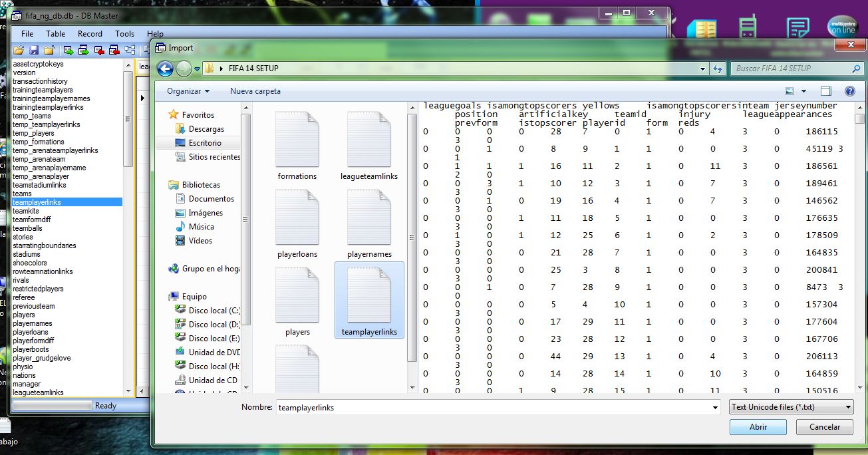
Task: Click the change view icon
Action: 790,91
